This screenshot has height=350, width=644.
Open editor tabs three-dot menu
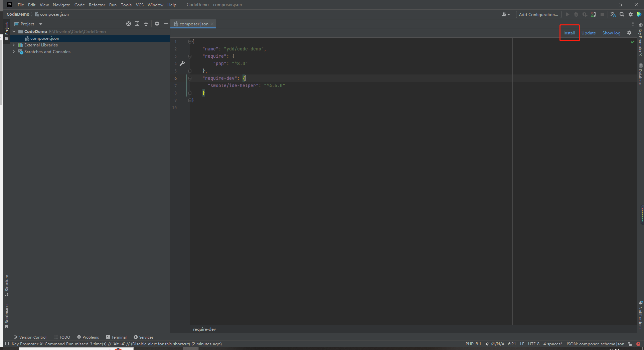click(x=633, y=24)
